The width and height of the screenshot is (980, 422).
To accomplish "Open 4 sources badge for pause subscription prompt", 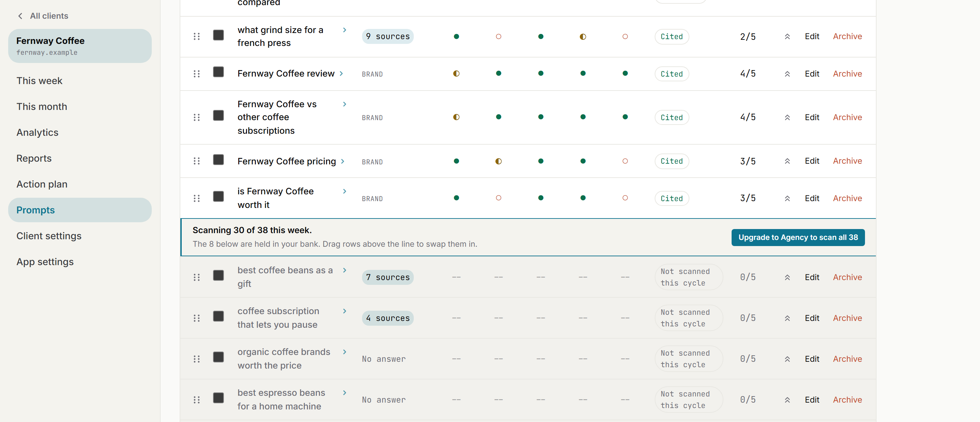I will coord(387,318).
